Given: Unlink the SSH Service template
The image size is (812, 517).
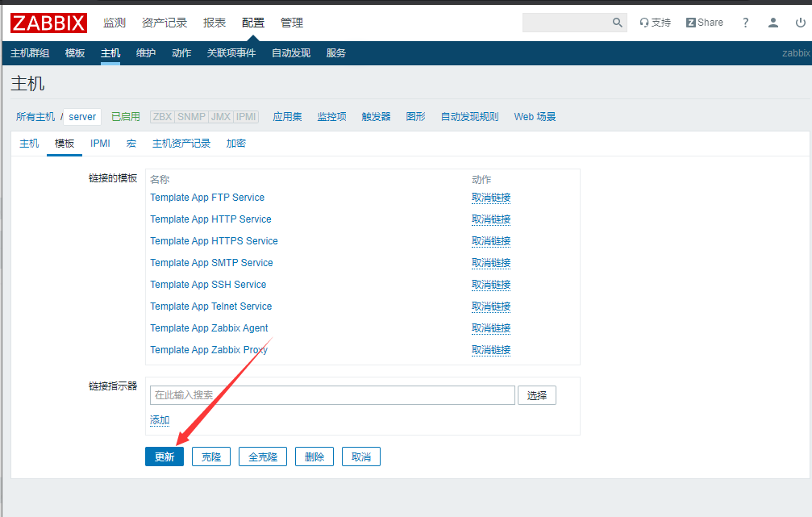Looking at the screenshot, I should pos(491,285).
